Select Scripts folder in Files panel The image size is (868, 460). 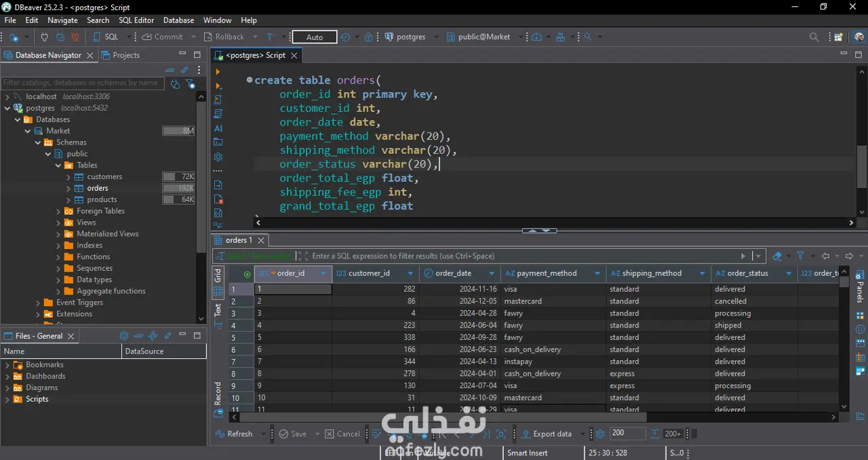click(37, 399)
